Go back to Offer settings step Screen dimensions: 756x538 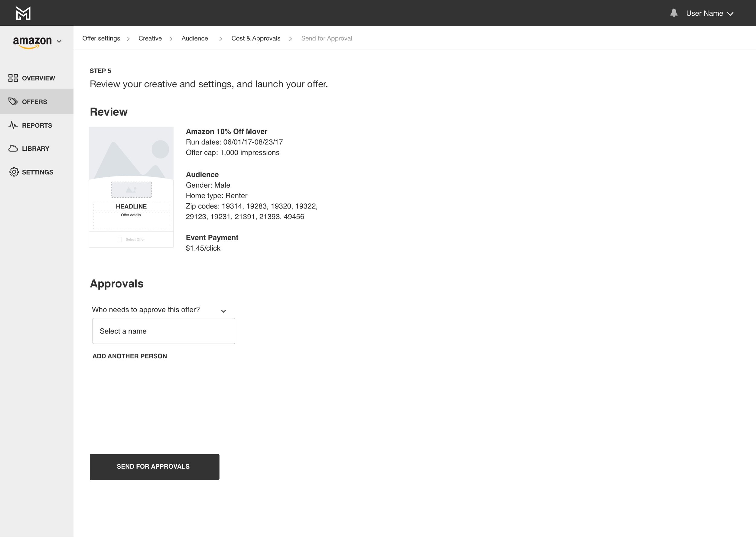point(101,38)
